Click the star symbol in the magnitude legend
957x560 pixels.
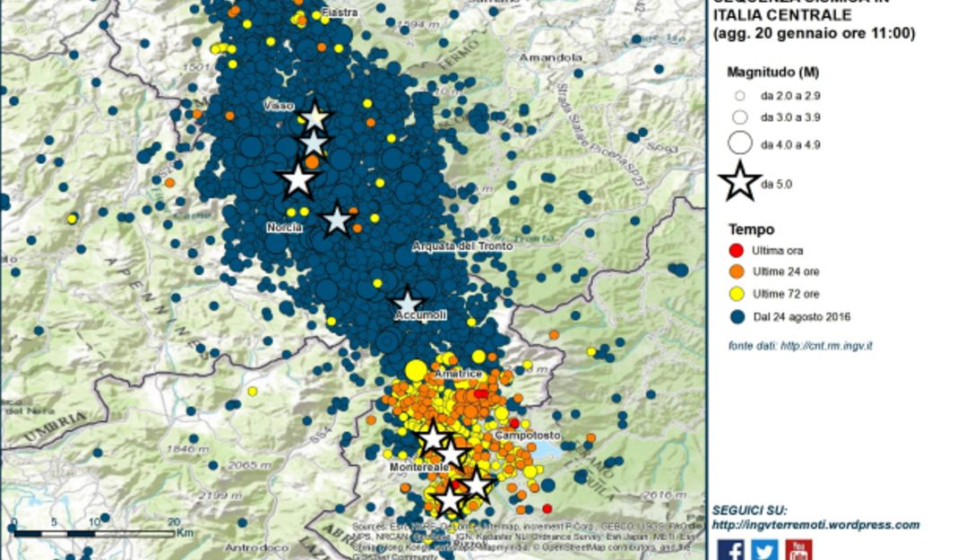(x=740, y=183)
